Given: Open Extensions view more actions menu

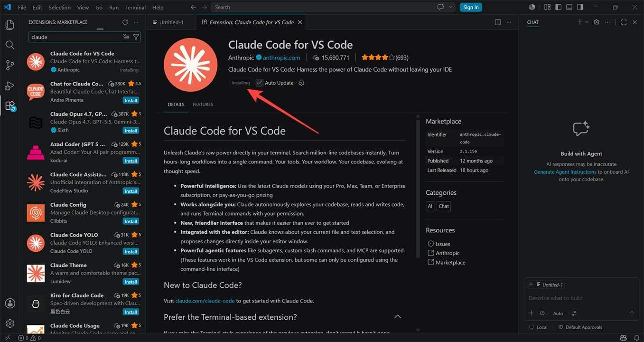Looking at the screenshot, I should [x=136, y=22].
